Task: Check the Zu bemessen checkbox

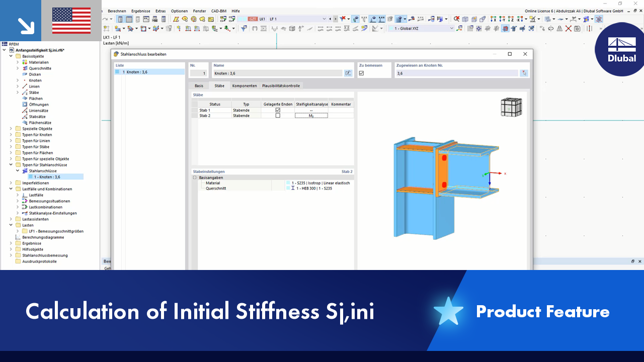Action: (361, 73)
